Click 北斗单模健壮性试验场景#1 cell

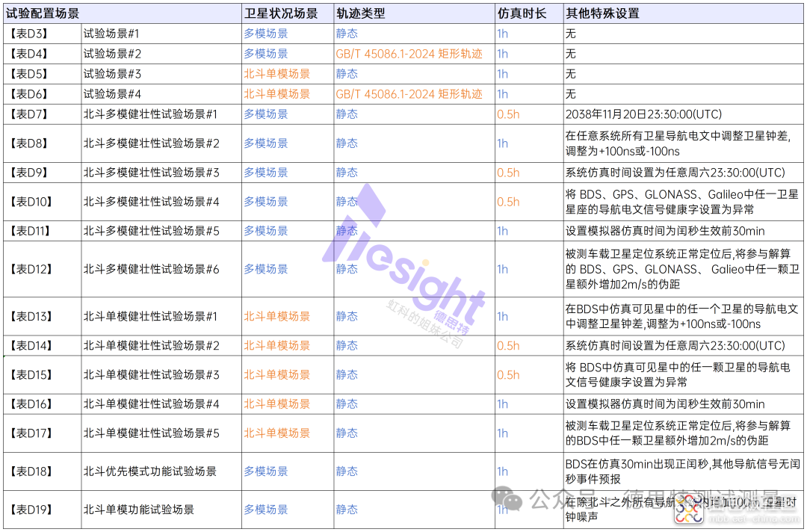click(161, 316)
